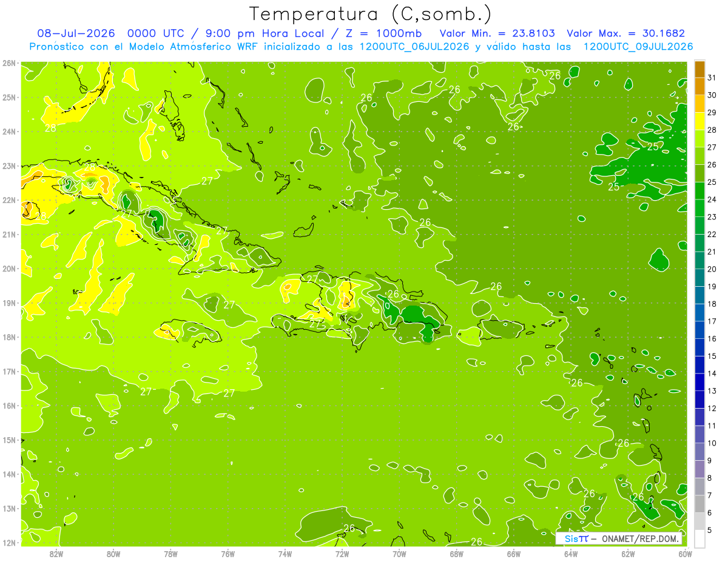Click the orange legend swatch between 30 and 31
The image size is (728, 562).
point(699,86)
